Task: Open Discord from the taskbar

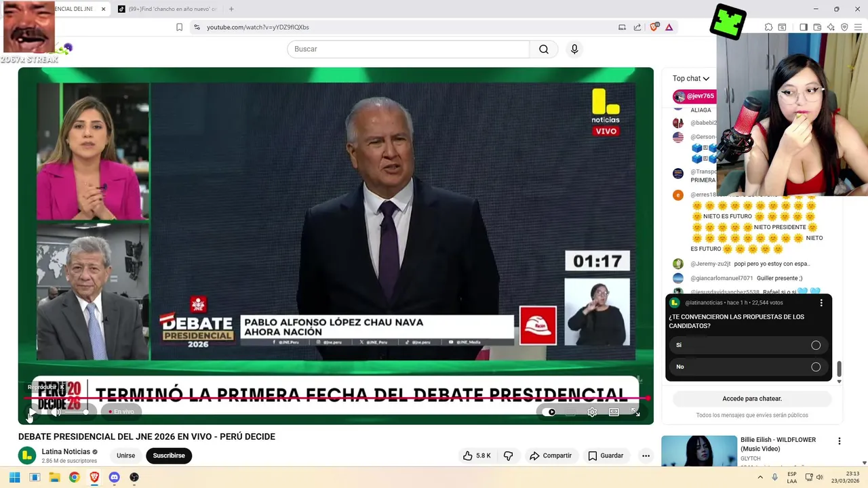Action: coord(114,477)
